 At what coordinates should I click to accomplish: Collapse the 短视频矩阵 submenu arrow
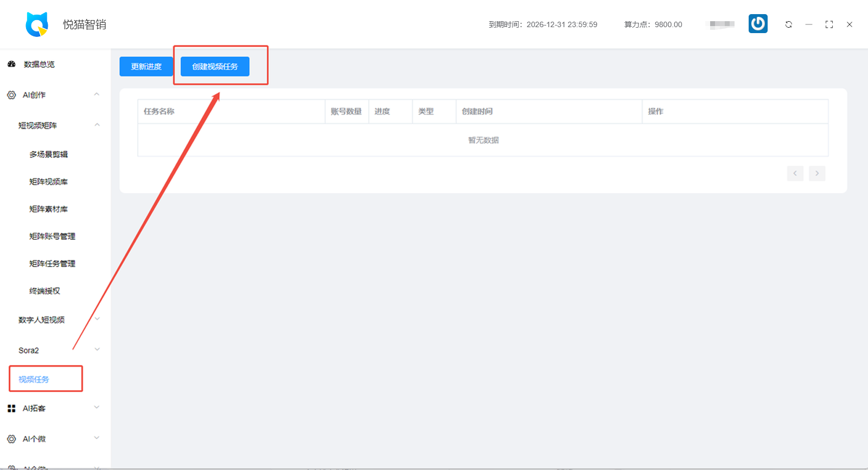pos(97,125)
